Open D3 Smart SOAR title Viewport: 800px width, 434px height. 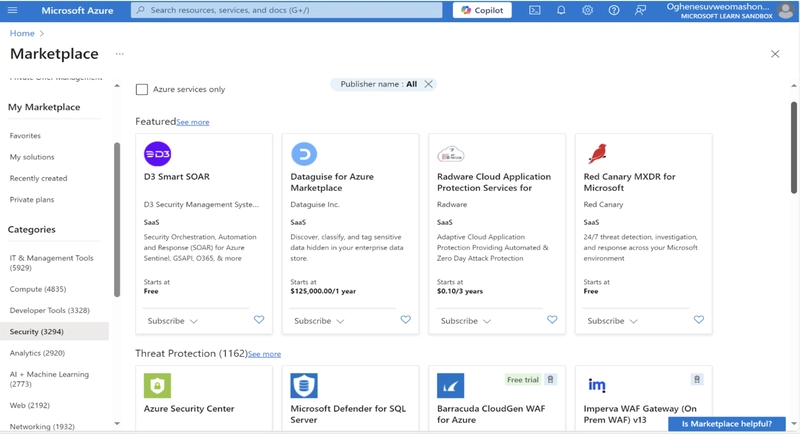pyautogui.click(x=177, y=176)
